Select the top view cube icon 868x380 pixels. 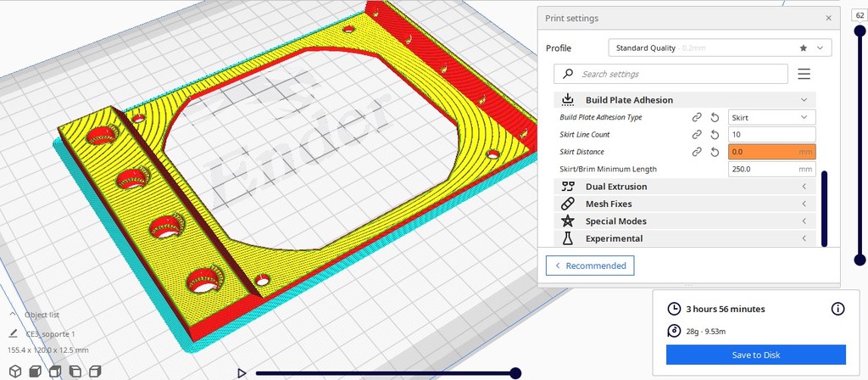point(55,372)
